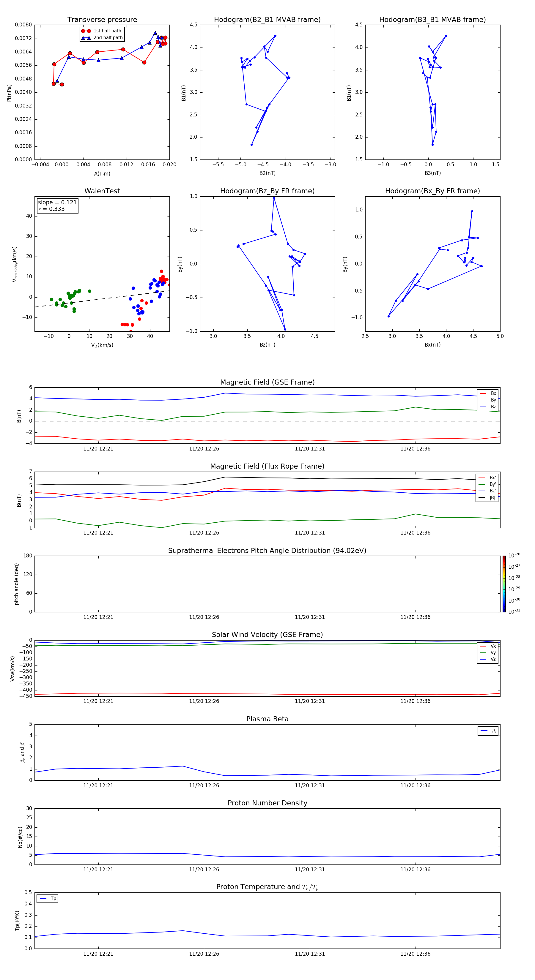Click the "Proton Number Density" title
This screenshot has width=535, height=980.
coord(267,803)
